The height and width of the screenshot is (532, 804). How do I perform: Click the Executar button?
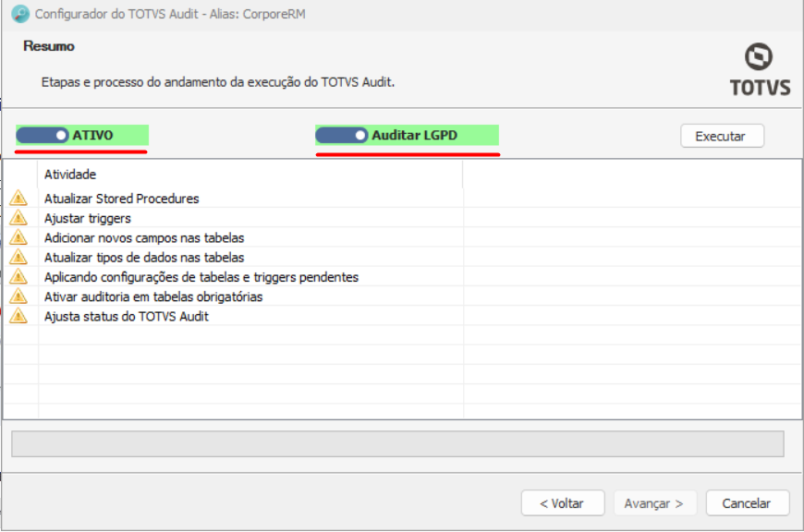pos(722,137)
